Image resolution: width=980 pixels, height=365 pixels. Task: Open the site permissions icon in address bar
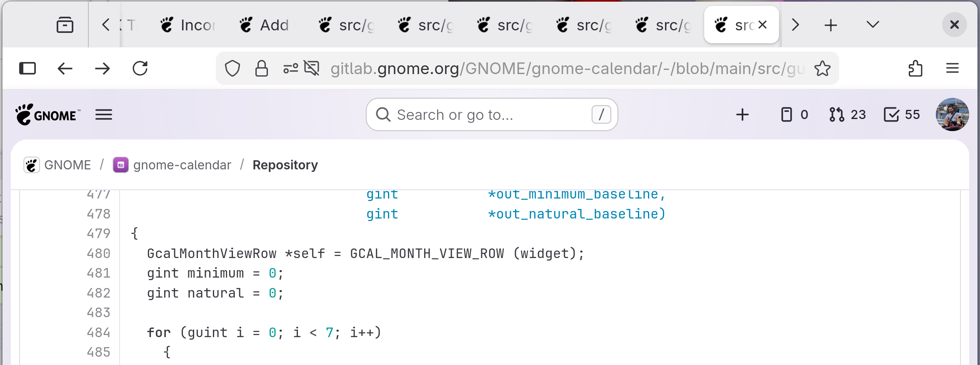(291, 69)
